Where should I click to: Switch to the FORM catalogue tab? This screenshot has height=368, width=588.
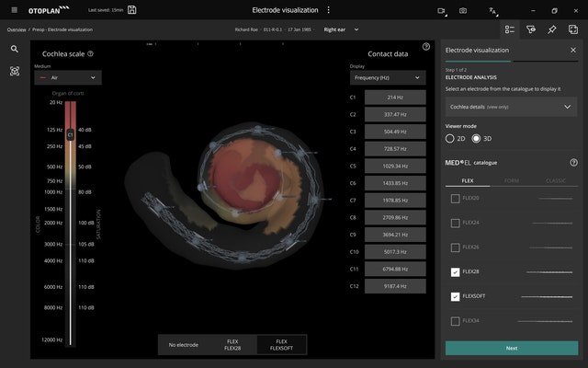511,181
